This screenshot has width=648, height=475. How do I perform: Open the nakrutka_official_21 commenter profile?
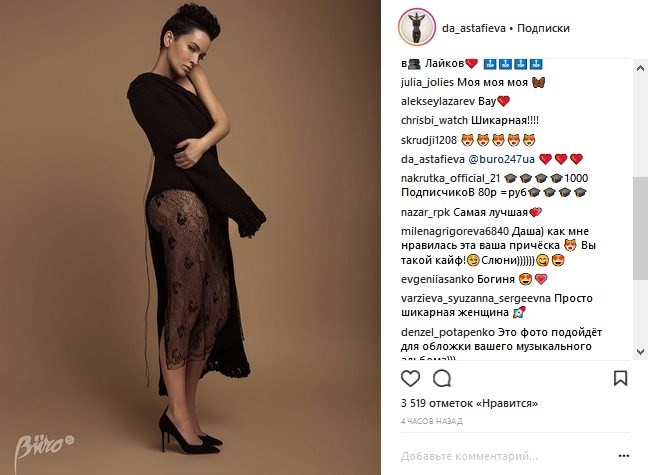click(x=450, y=178)
